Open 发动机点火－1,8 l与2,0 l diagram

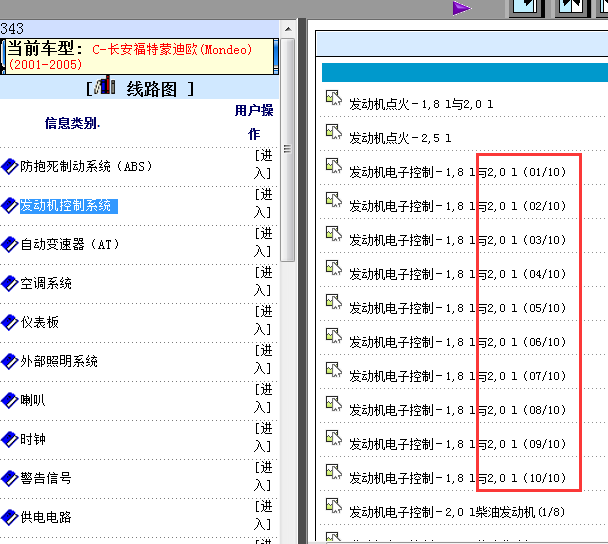(x=421, y=104)
